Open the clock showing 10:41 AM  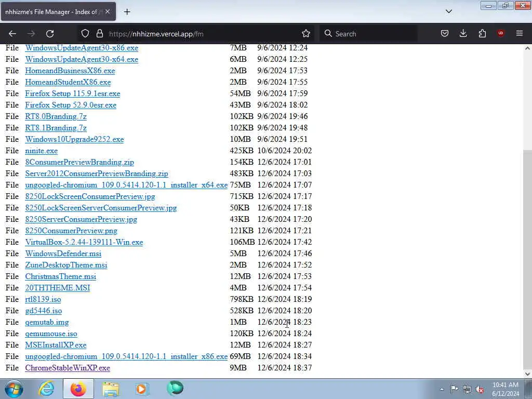pyautogui.click(x=505, y=389)
